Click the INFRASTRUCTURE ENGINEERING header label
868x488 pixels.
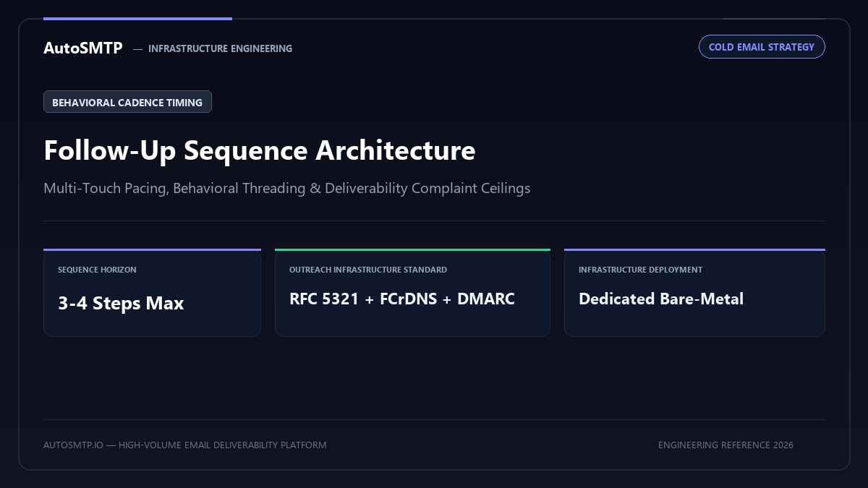(220, 48)
